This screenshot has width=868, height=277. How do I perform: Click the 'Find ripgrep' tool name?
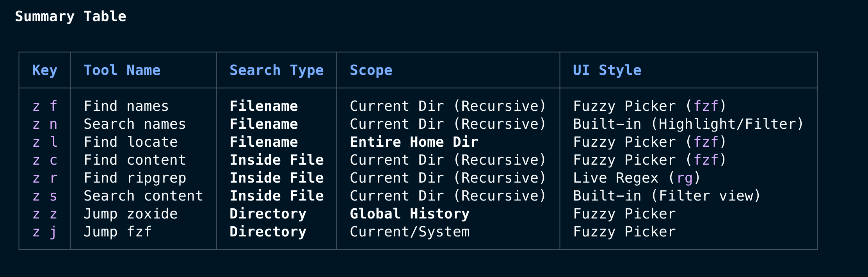135,178
